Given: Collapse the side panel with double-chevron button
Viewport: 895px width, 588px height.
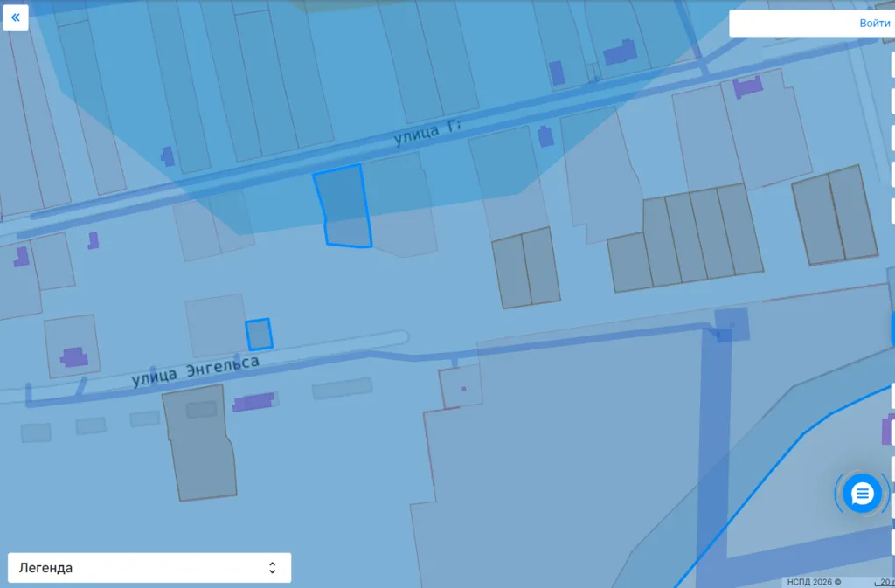Looking at the screenshot, I should click(x=16, y=17).
